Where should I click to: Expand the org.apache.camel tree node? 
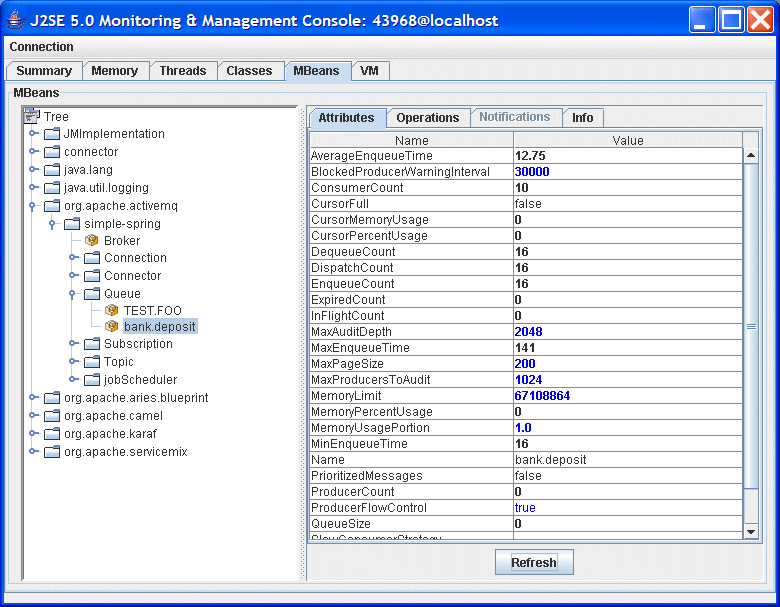33,415
